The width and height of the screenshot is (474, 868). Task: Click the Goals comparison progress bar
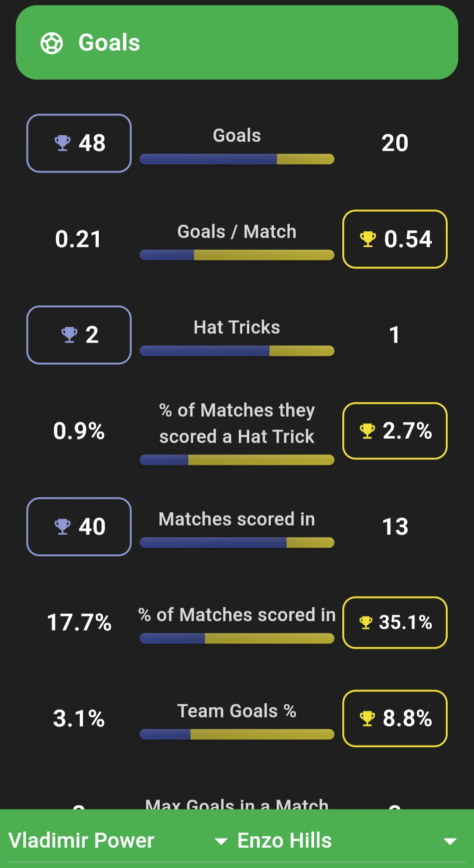(x=237, y=159)
